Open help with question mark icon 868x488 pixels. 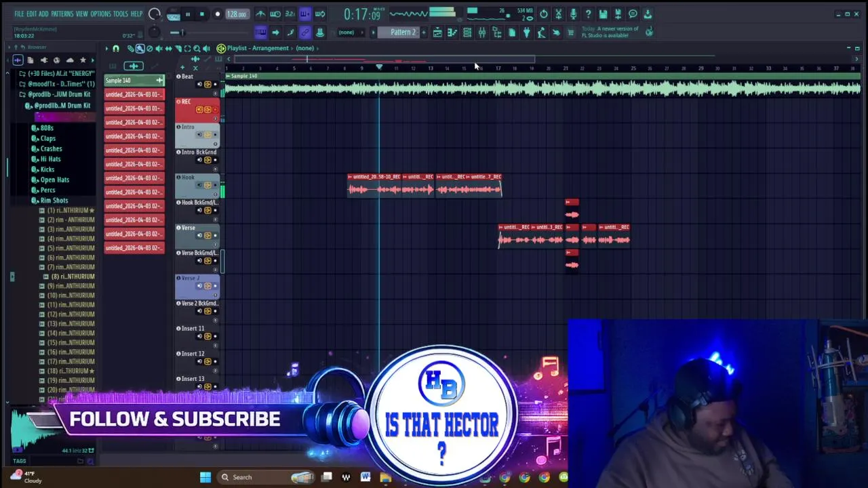click(x=588, y=14)
